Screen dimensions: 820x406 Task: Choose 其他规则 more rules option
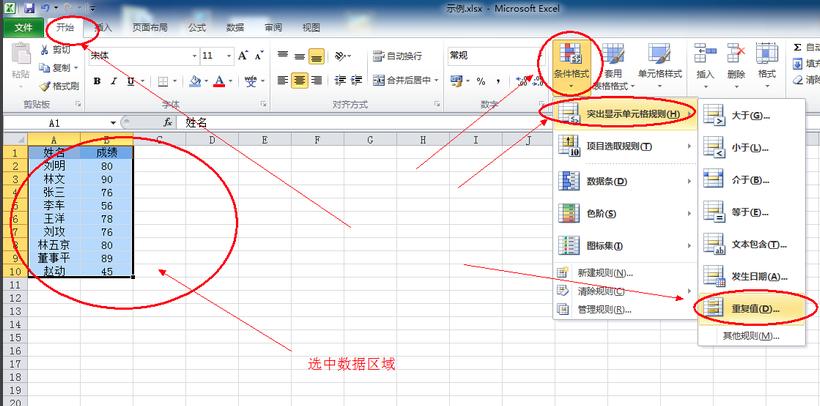pos(750,336)
